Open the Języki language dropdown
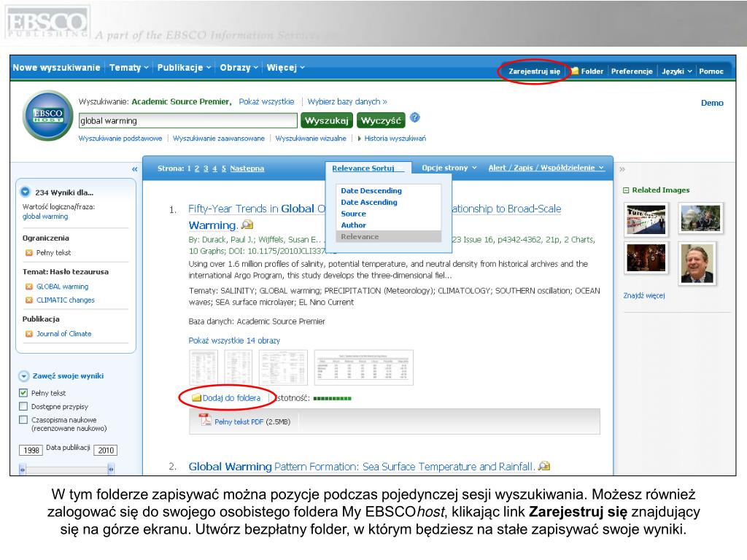The height and width of the screenshot is (560, 747). [x=676, y=71]
